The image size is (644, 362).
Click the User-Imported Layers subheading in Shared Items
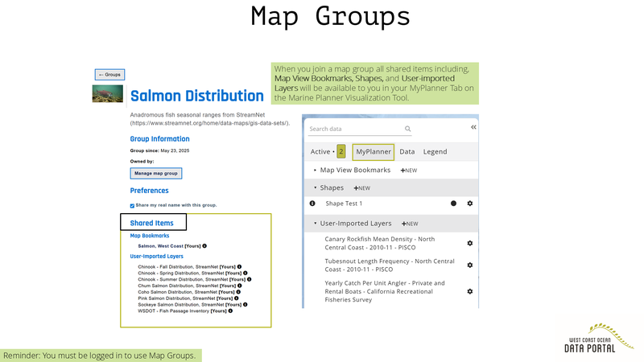[x=156, y=256]
